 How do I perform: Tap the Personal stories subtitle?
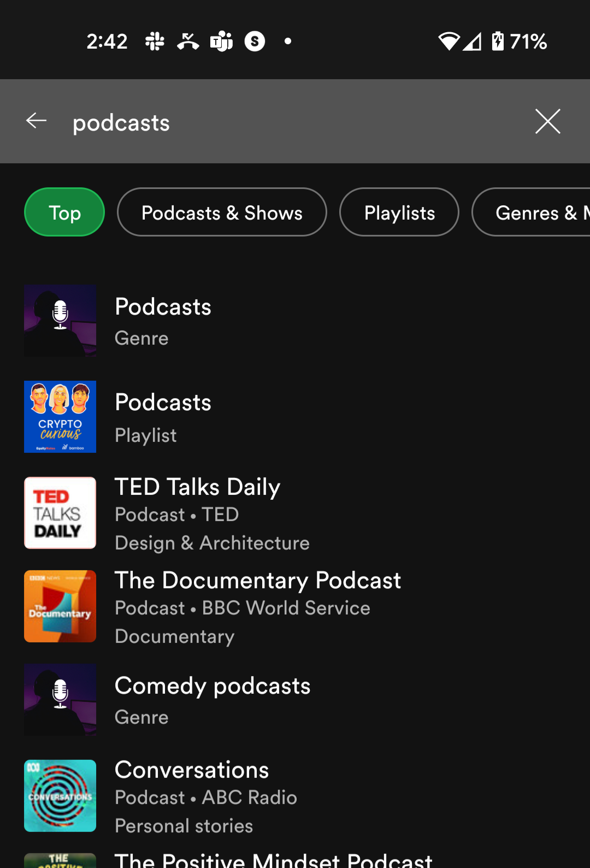tap(184, 826)
